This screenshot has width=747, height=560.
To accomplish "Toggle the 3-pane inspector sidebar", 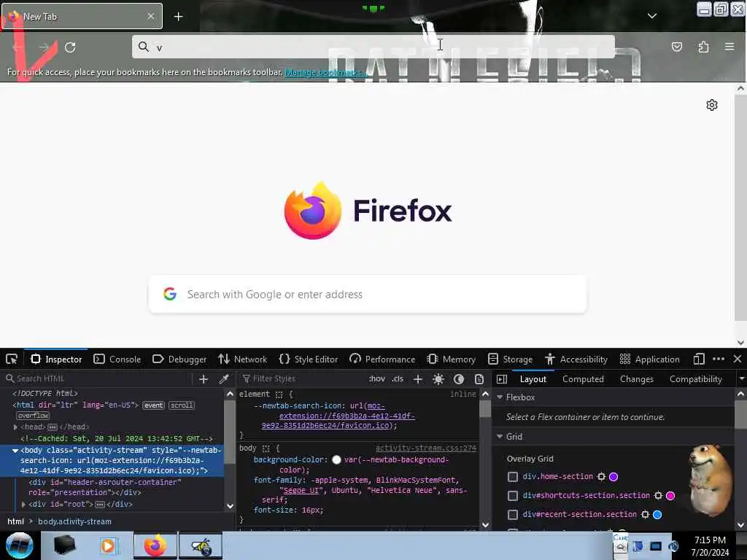I will pos(502,379).
